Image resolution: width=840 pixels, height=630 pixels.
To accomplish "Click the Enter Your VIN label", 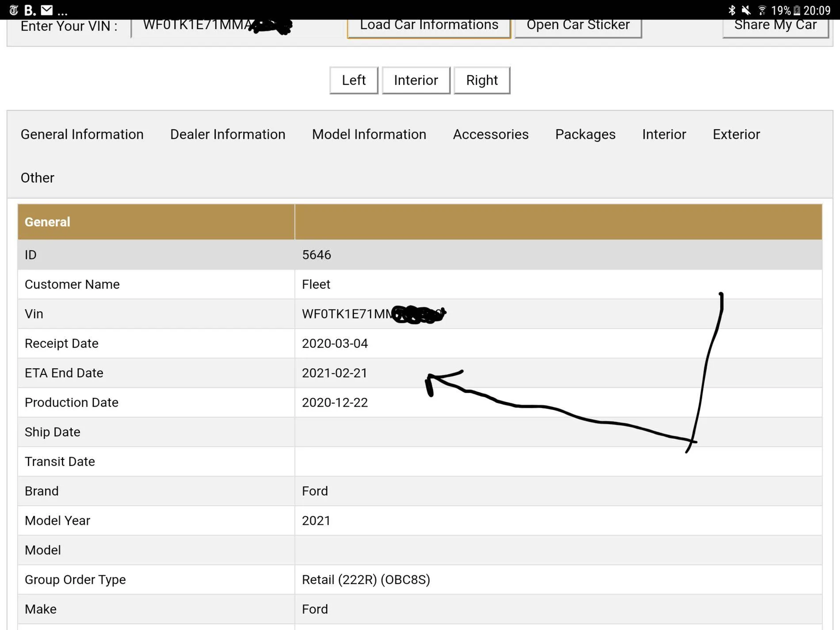I will (69, 26).
